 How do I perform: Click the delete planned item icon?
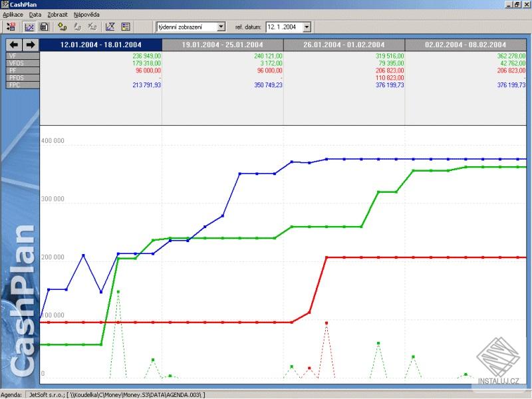click(92, 27)
